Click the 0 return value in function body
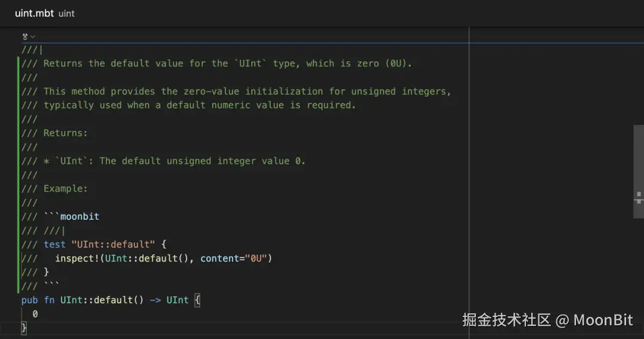The image size is (644, 339). pyautogui.click(x=35, y=313)
